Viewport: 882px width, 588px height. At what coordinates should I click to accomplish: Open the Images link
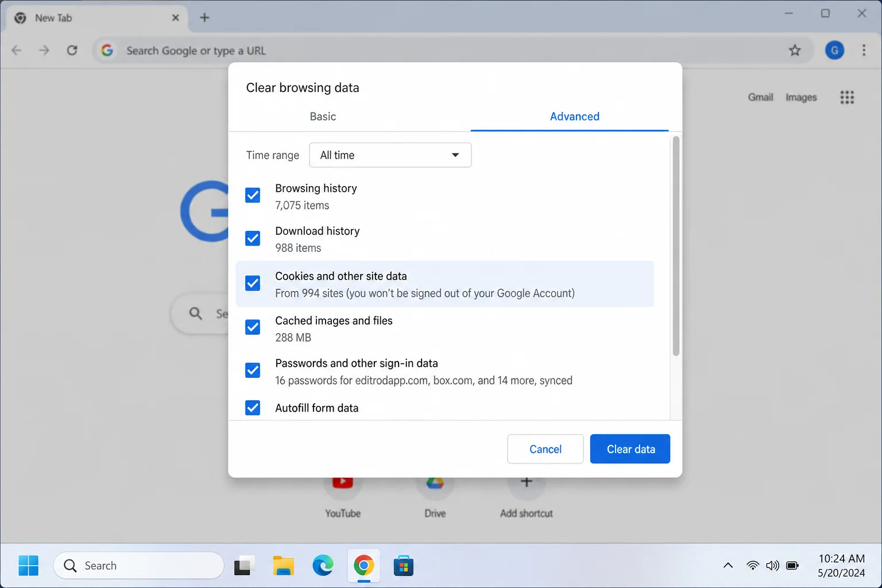801,98
